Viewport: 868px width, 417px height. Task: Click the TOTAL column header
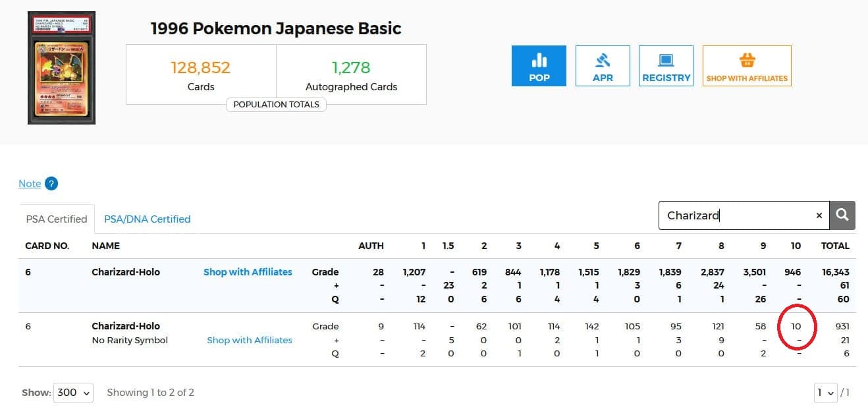pyautogui.click(x=834, y=246)
